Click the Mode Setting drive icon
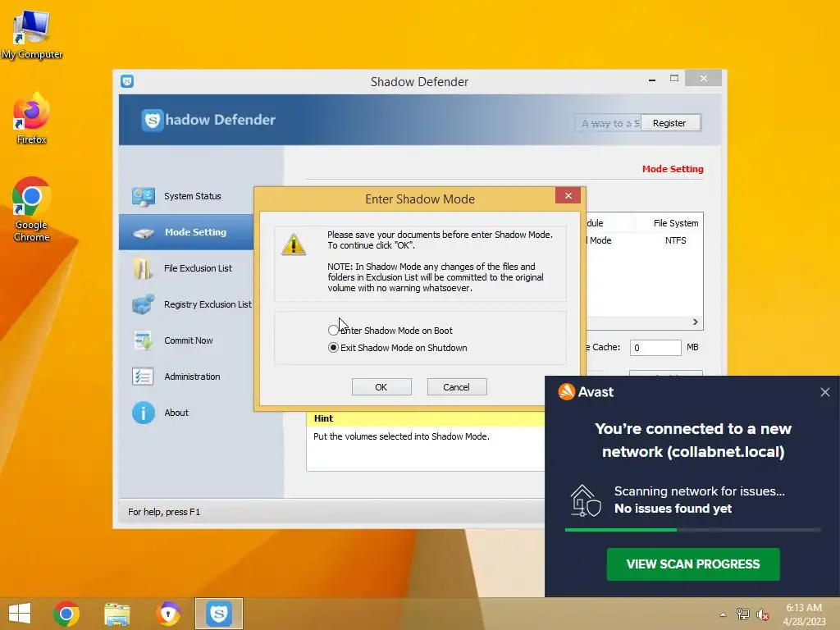Image resolution: width=840 pixels, height=630 pixels. click(144, 233)
